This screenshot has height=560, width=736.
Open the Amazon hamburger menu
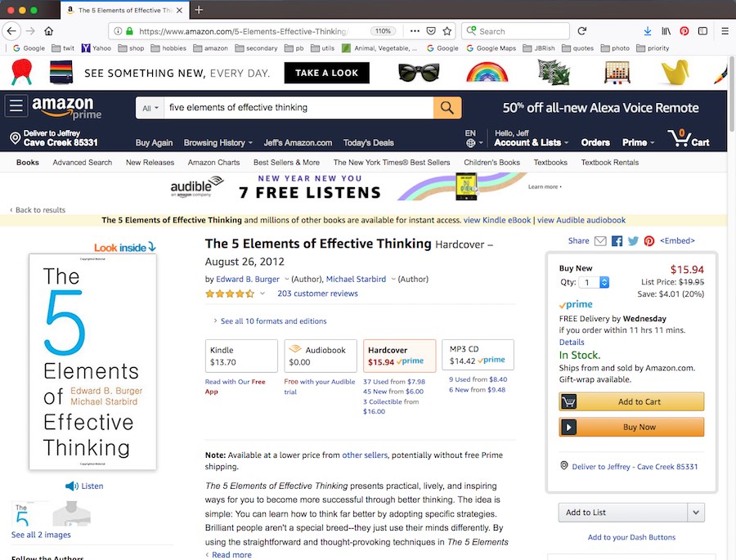pos(16,107)
